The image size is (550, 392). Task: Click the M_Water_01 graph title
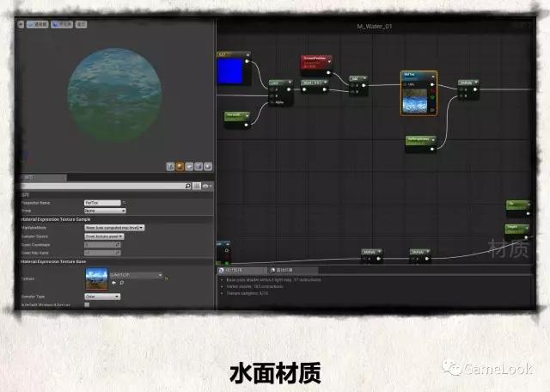point(375,27)
